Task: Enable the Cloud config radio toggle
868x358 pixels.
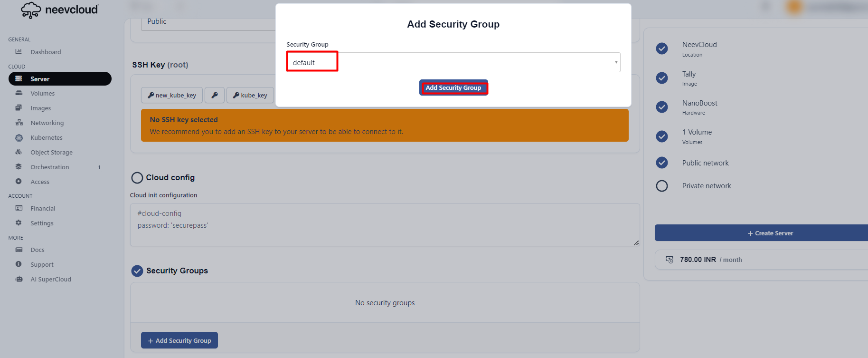Action: [x=137, y=178]
